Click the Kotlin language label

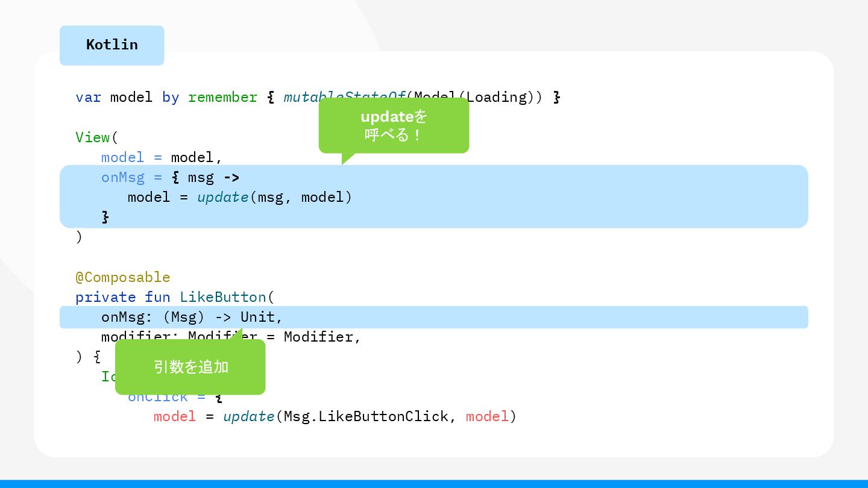(x=112, y=45)
